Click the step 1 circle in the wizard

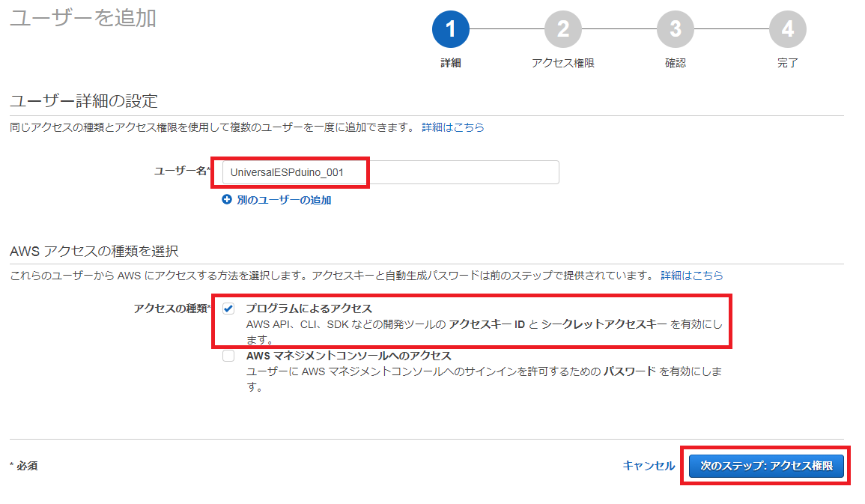click(x=450, y=29)
